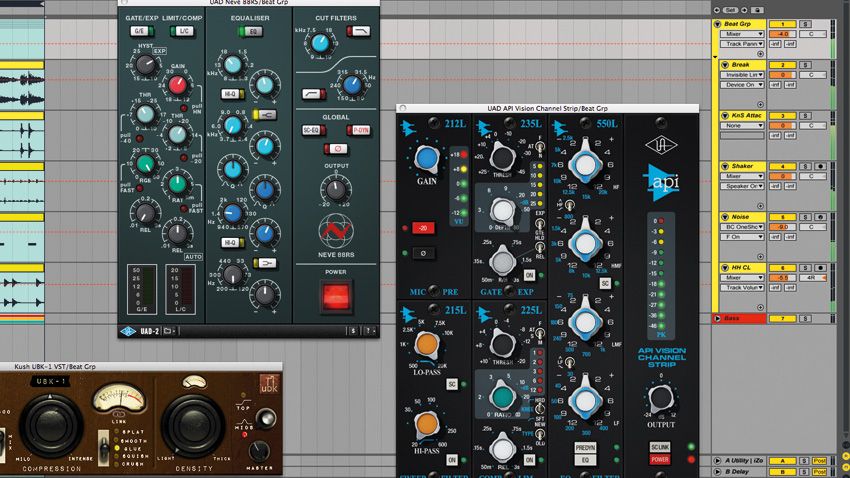850x478 pixels.
Task: Collapse the Break track
Action: pyautogui.click(x=725, y=64)
